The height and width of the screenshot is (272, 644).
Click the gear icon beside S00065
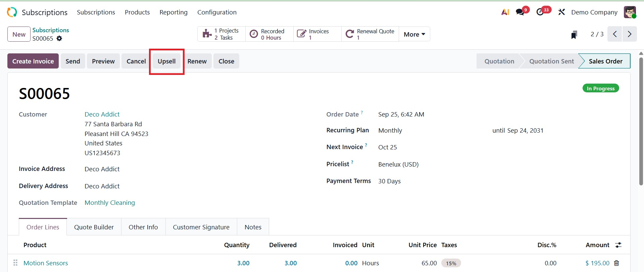coord(59,39)
